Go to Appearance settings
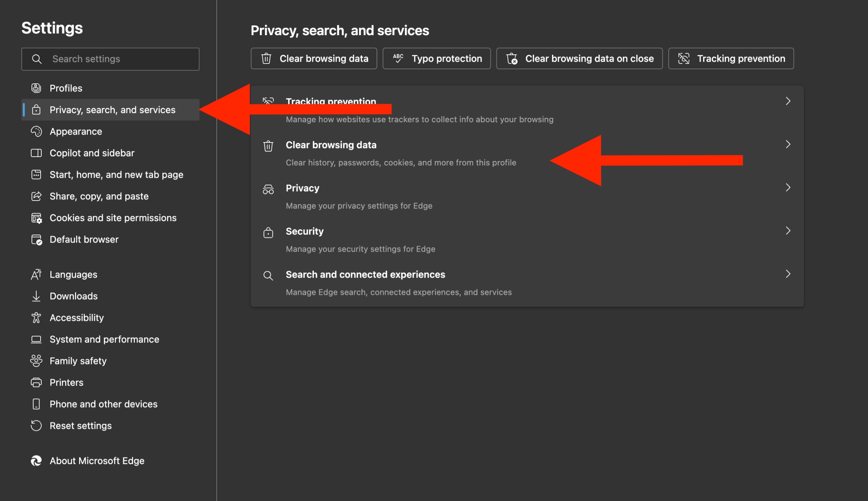 coord(110,131)
